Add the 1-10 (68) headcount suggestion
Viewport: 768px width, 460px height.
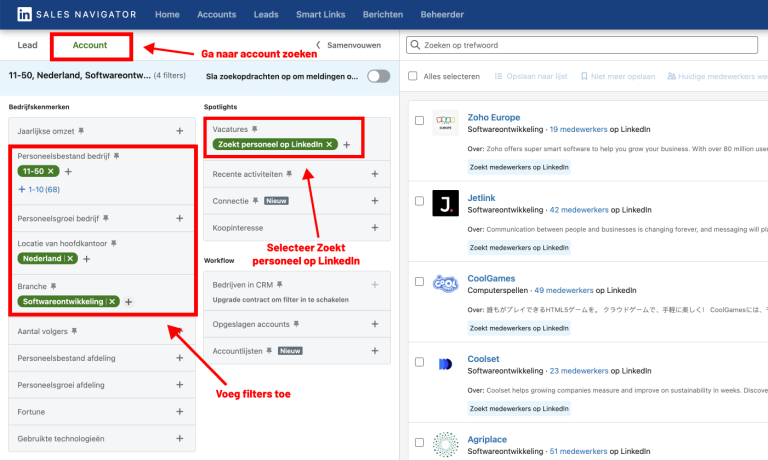(39, 190)
